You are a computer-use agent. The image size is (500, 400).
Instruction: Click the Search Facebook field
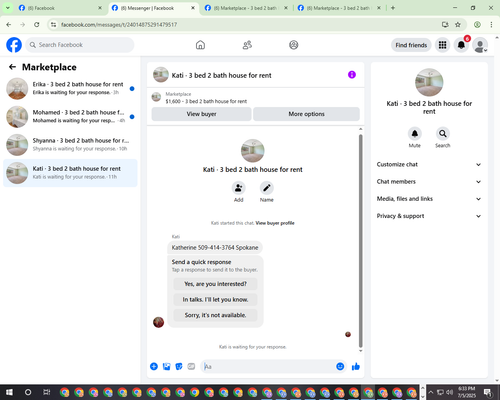(80, 45)
